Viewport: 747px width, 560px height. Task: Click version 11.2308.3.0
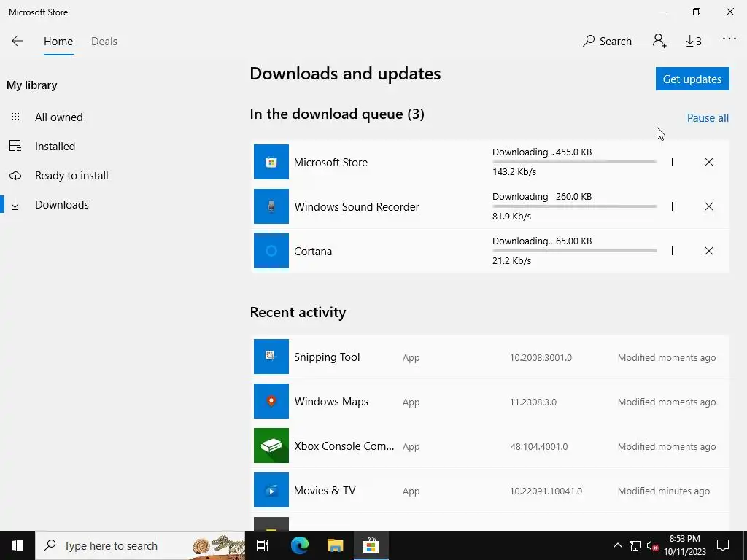click(x=533, y=402)
